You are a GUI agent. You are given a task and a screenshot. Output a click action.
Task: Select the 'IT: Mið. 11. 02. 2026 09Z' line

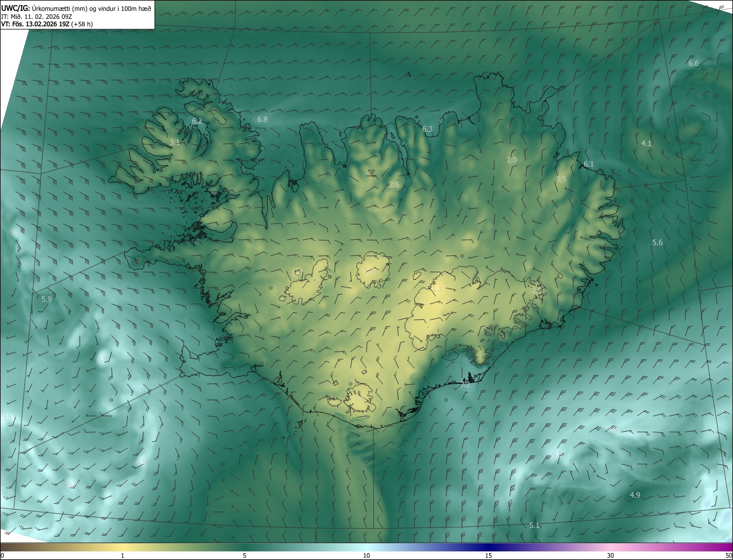click(x=36, y=16)
